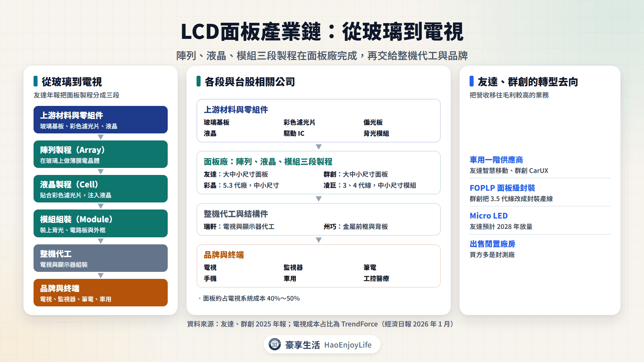The height and width of the screenshot is (362, 644).
Task: Click the text 友達：大中小尺寸面板
Action: point(236,174)
